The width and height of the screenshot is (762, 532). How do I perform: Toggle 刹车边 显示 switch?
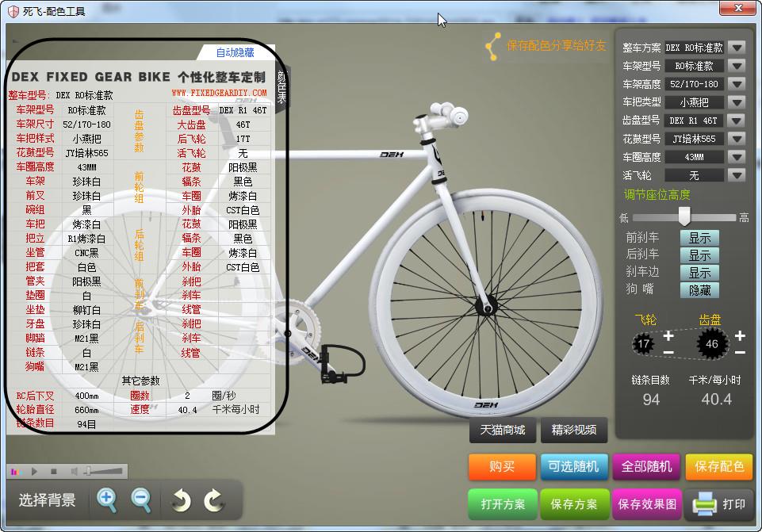pos(700,273)
